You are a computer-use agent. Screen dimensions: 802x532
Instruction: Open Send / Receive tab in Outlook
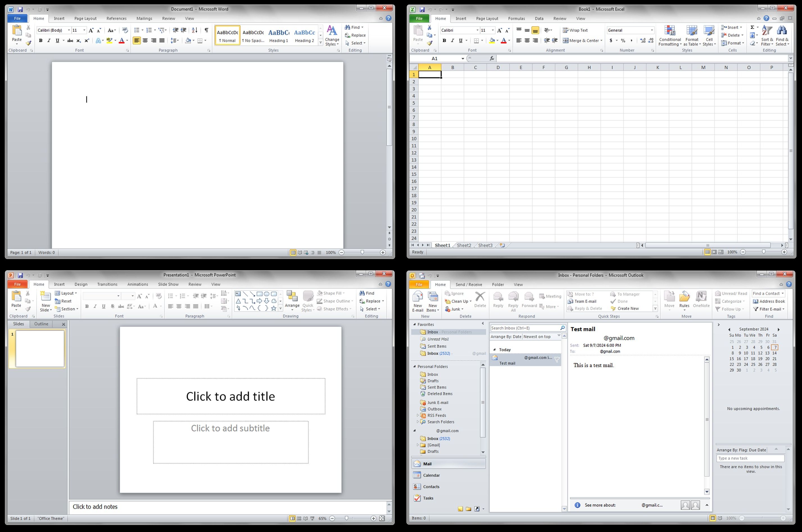(x=468, y=284)
